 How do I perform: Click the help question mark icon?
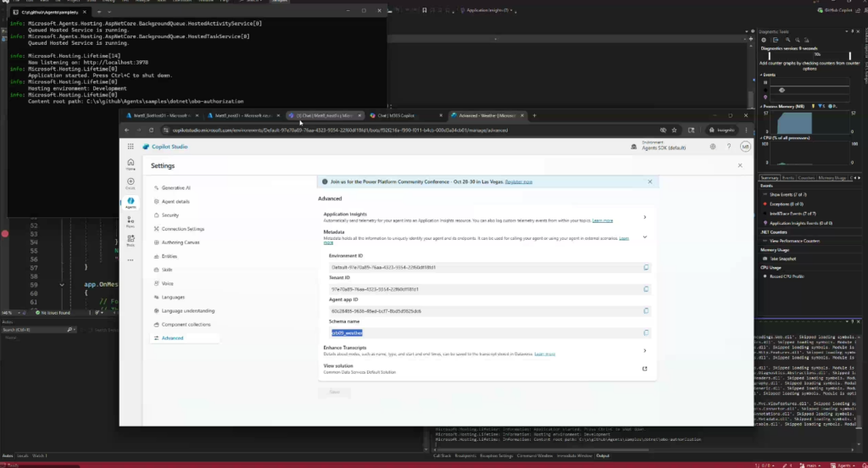pos(729,147)
